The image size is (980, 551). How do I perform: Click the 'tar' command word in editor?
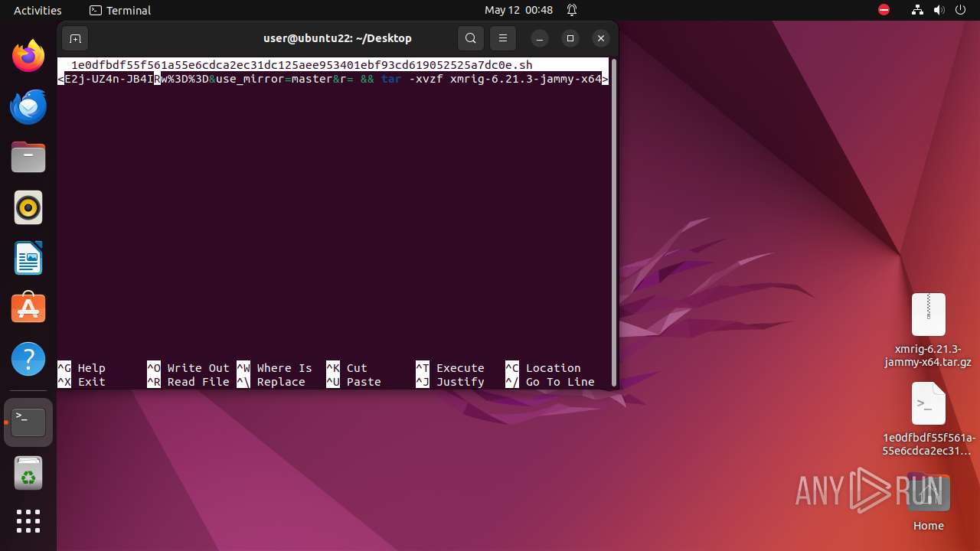391,79
